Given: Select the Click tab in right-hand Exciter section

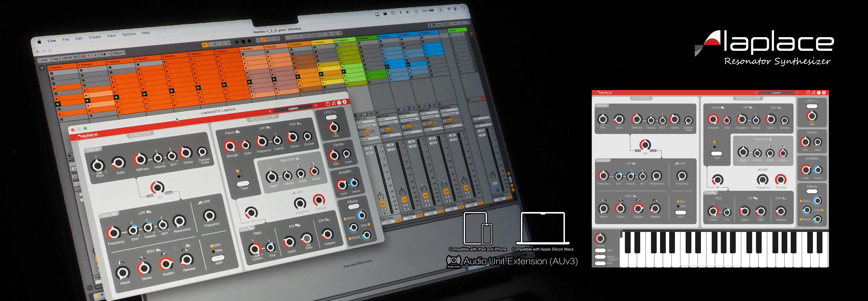Looking at the screenshot, I should [602, 105].
